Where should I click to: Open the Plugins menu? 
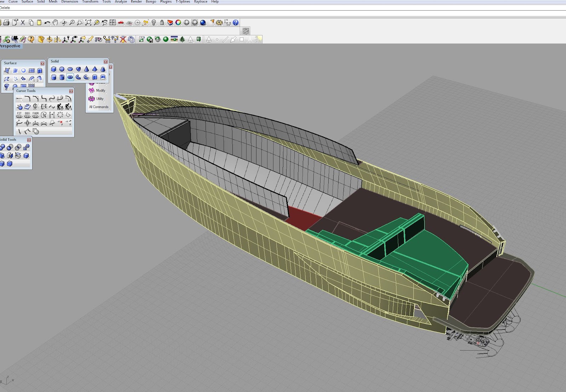(166, 2)
